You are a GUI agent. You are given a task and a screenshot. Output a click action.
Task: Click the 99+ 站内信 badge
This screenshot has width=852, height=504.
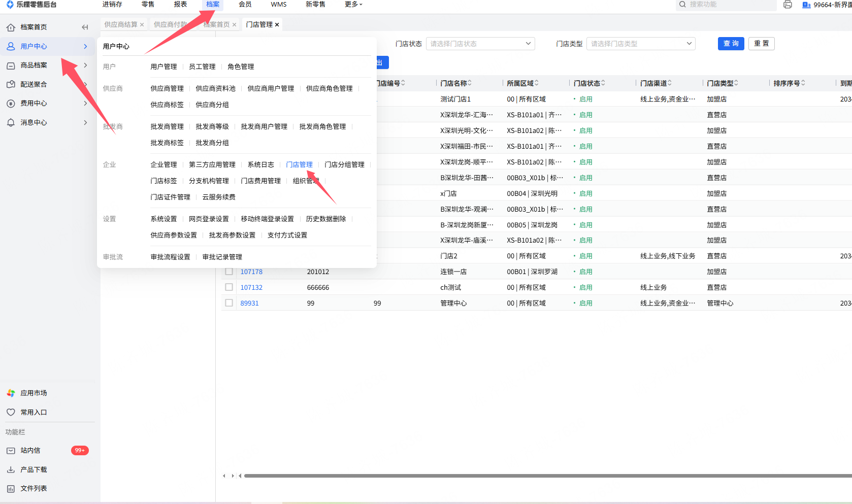(80, 451)
